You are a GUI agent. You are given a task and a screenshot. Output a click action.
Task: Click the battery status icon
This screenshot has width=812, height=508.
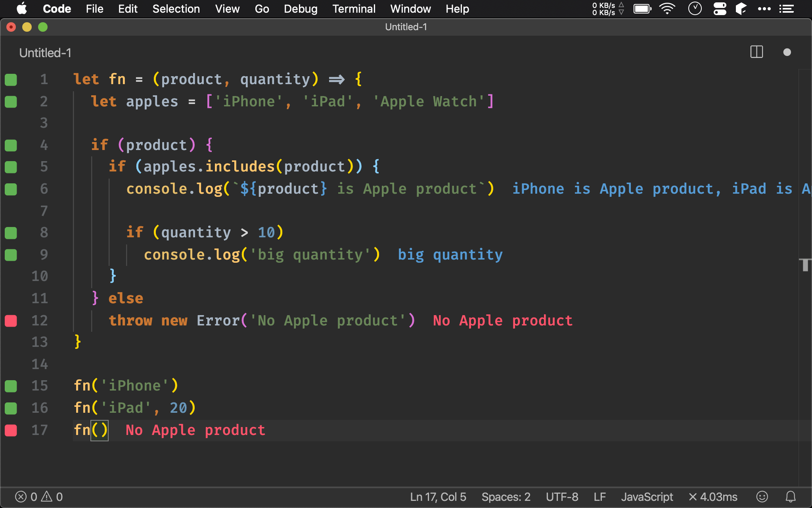tap(641, 9)
